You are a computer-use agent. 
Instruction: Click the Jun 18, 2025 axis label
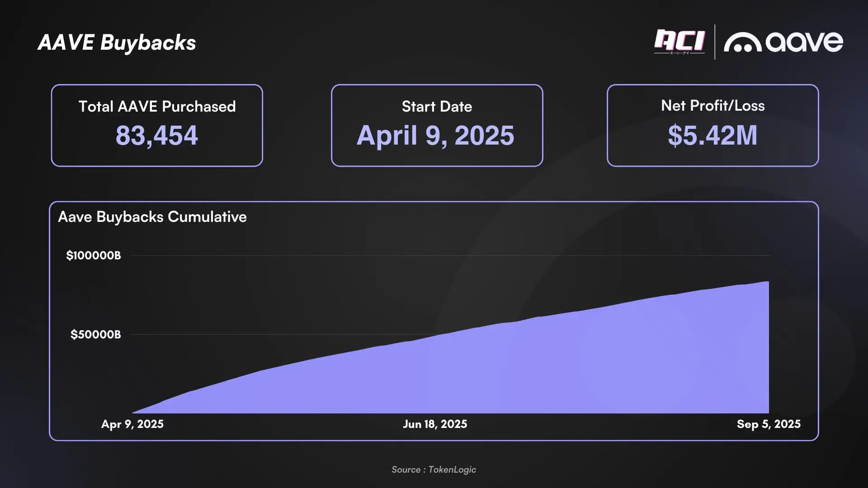(x=435, y=424)
